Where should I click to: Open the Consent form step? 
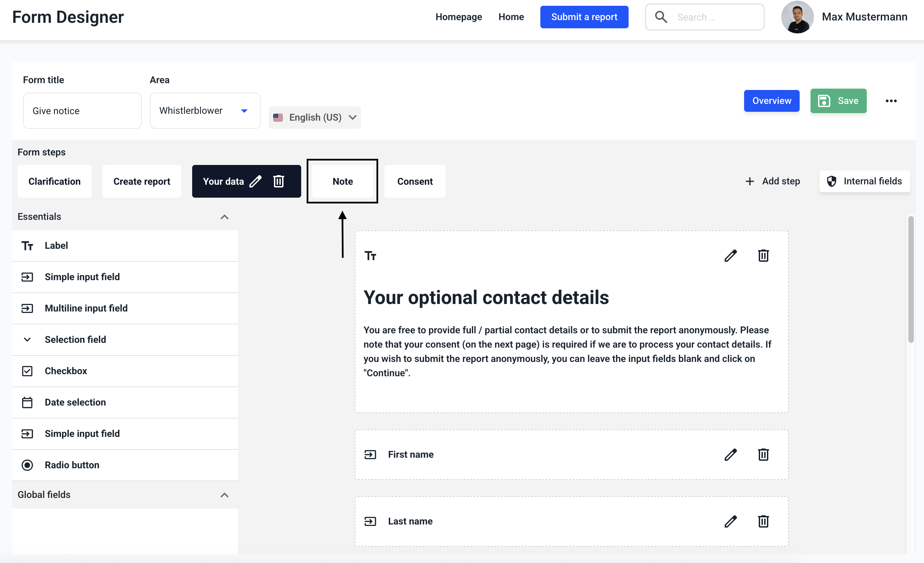[415, 182]
